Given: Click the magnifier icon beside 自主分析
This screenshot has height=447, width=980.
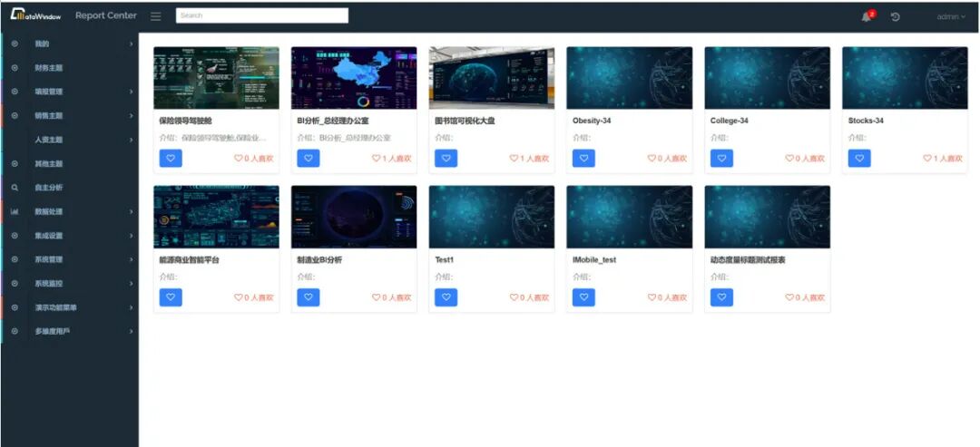Looking at the screenshot, I should 15,188.
